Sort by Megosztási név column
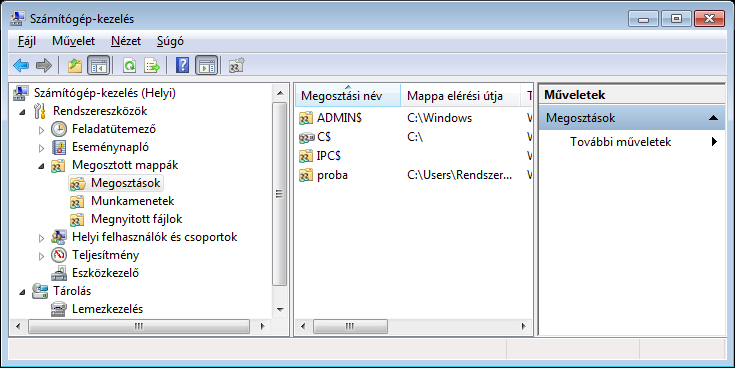This screenshot has height=368, width=735. pyautogui.click(x=348, y=96)
